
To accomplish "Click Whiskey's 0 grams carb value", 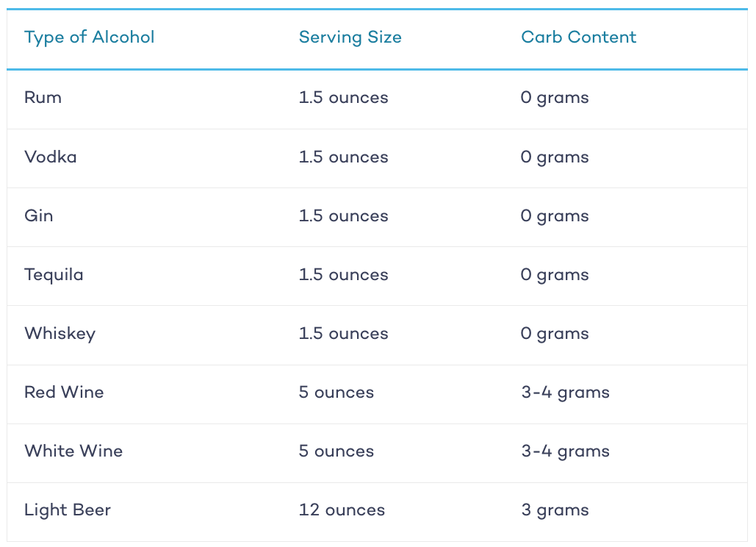I will 555,334.
